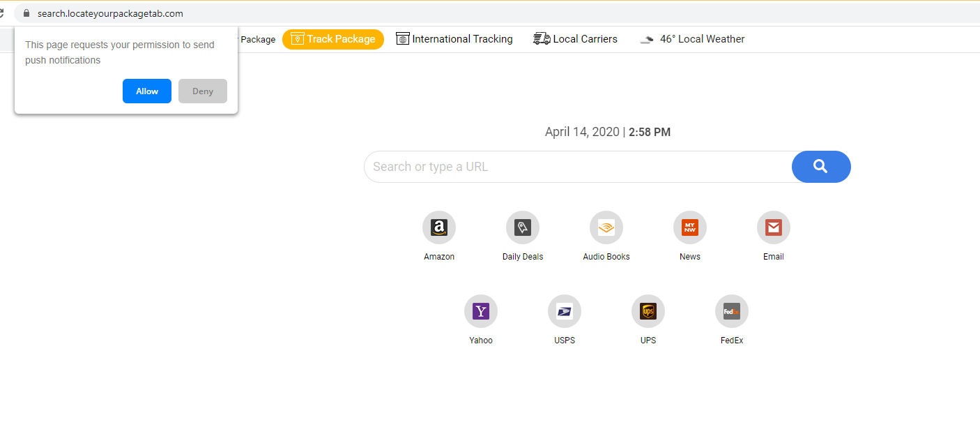
Task: Click the browser address bar URL
Action: click(x=110, y=13)
